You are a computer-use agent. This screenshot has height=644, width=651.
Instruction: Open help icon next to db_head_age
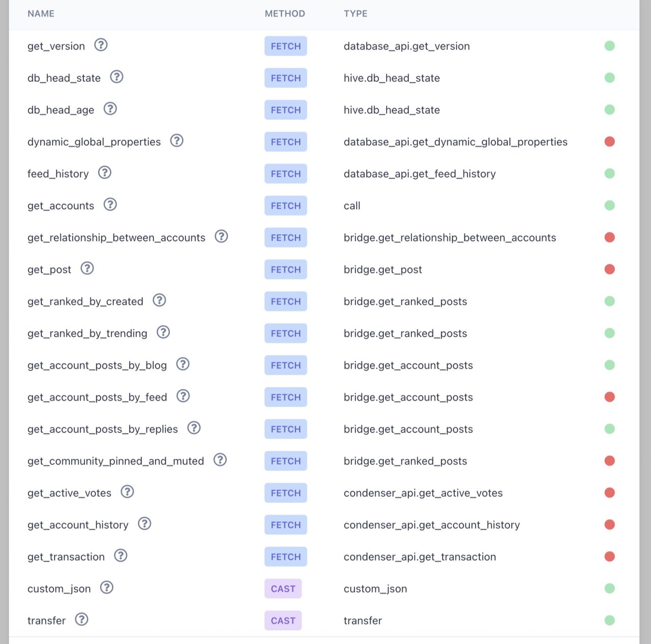pos(110,109)
